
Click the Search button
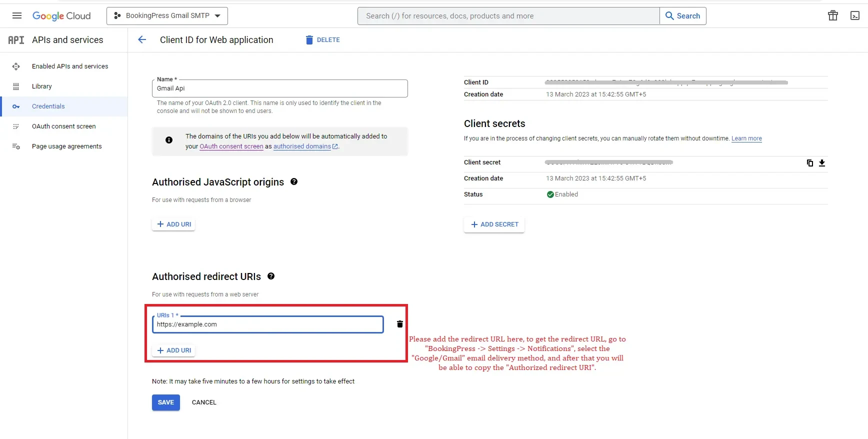click(683, 16)
